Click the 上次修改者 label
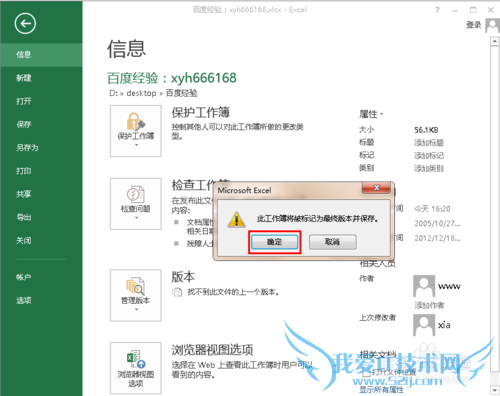Image resolution: width=500 pixels, height=396 pixels. [x=377, y=318]
